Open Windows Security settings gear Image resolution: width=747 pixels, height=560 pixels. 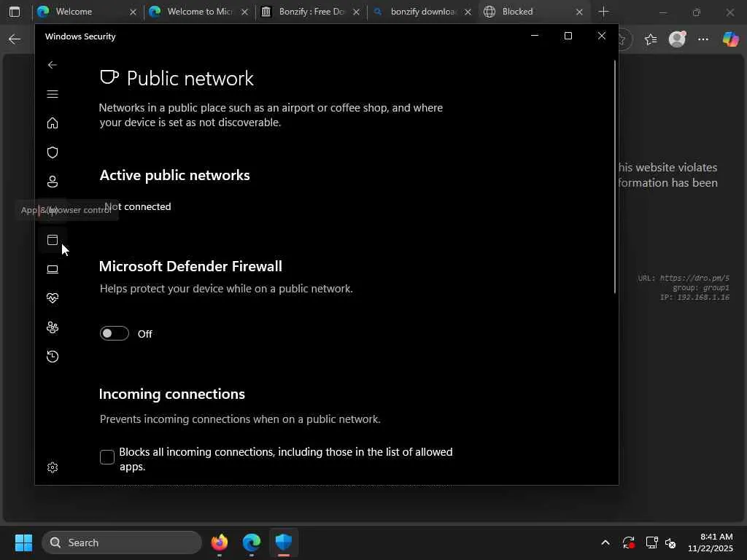53,467
